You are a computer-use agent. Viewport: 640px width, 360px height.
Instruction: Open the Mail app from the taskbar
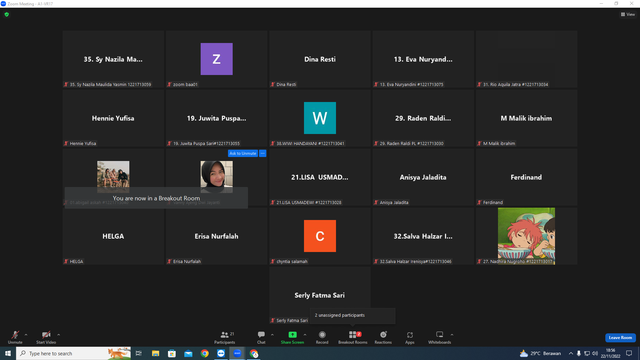188,353
